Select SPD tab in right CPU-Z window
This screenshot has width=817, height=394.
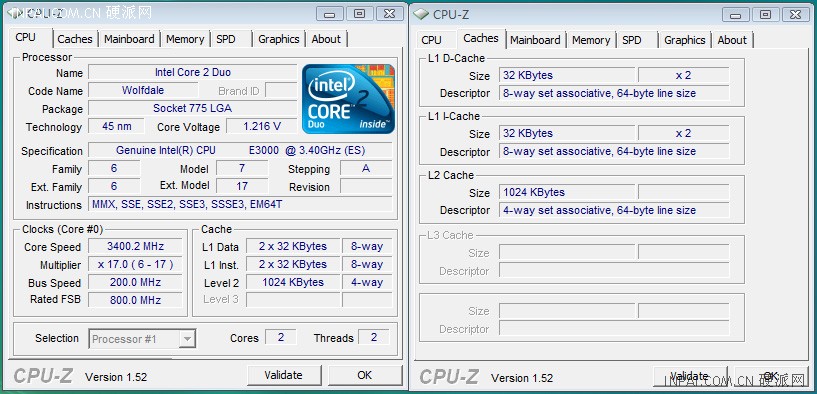[x=632, y=40]
